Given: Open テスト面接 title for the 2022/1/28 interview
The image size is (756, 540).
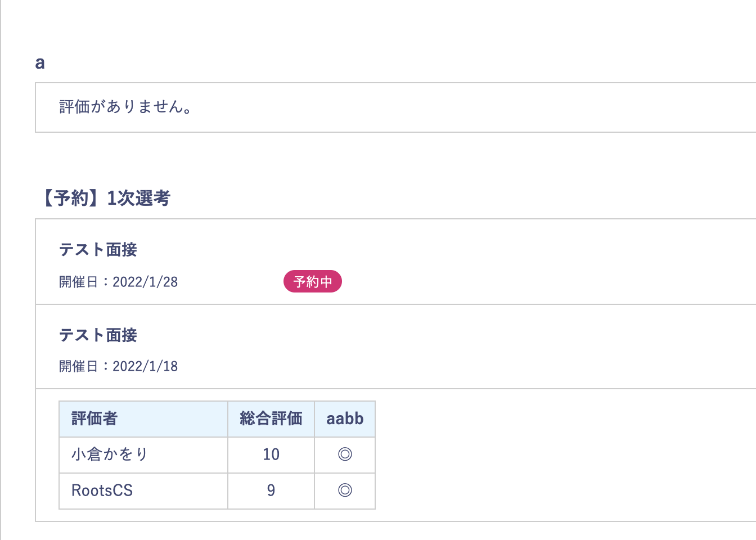Looking at the screenshot, I should point(98,250).
